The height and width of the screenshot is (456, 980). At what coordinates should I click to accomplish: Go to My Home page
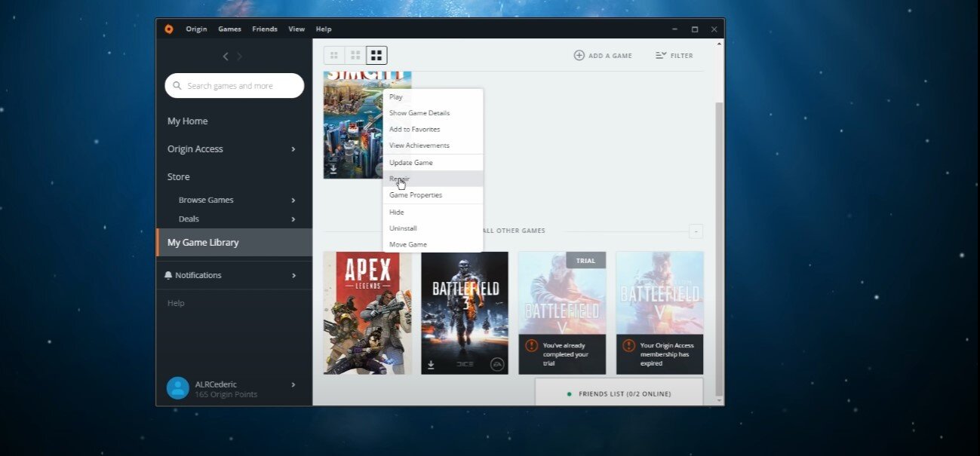(x=187, y=121)
